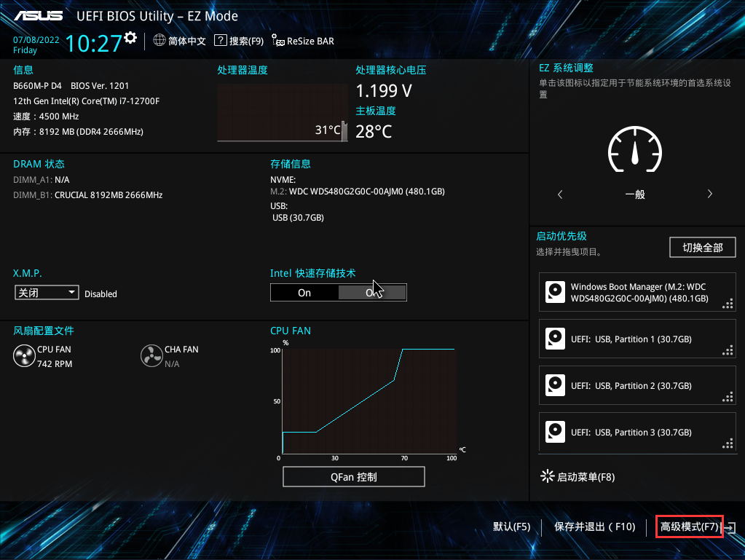
Task: Click the 切换全部 button
Action: pyautogui.click(x=702, y=248)
